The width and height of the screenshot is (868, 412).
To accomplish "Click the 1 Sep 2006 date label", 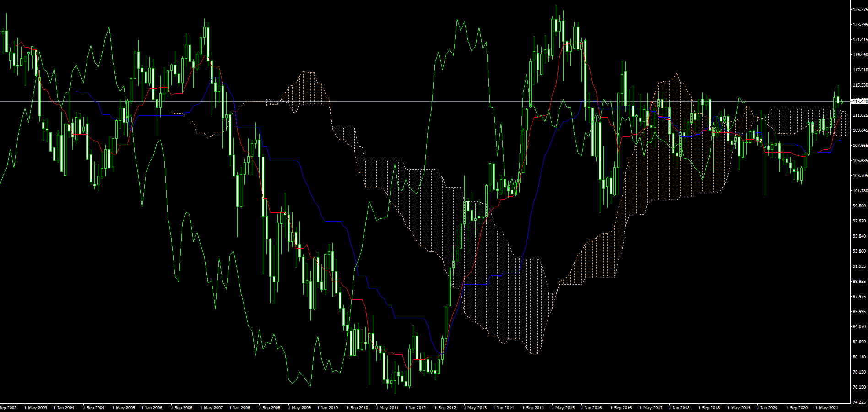I will 181,407.
